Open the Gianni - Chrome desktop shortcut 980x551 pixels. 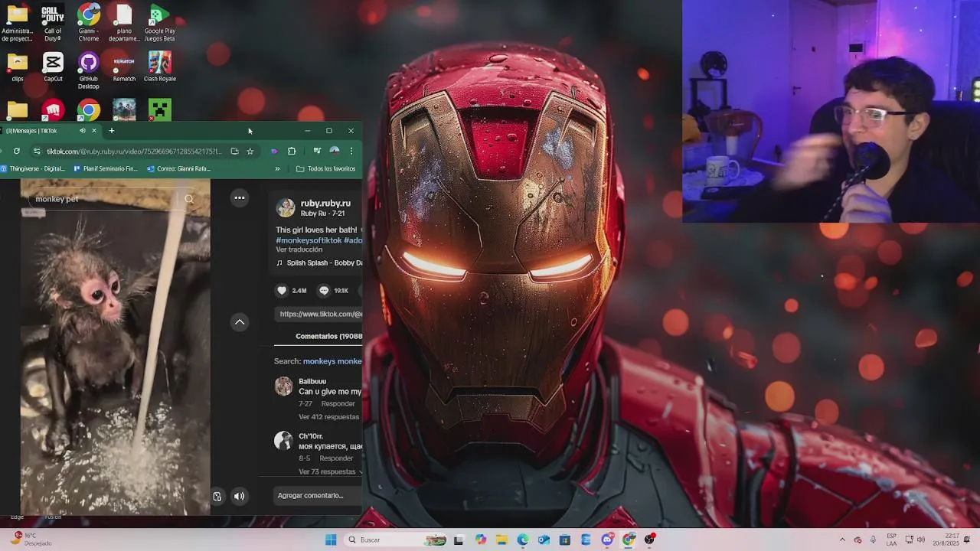coord(88,23)
